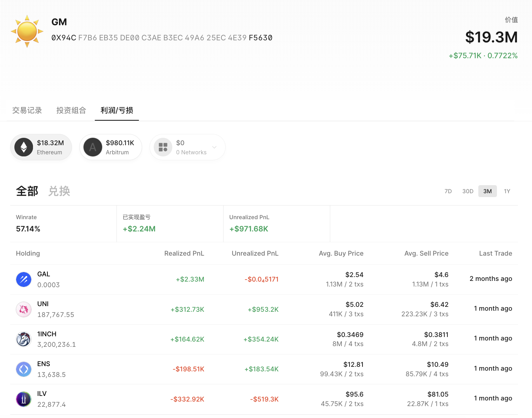Open the UNI holding row name
Screen dimensions: 532x418
coord(43,304)
